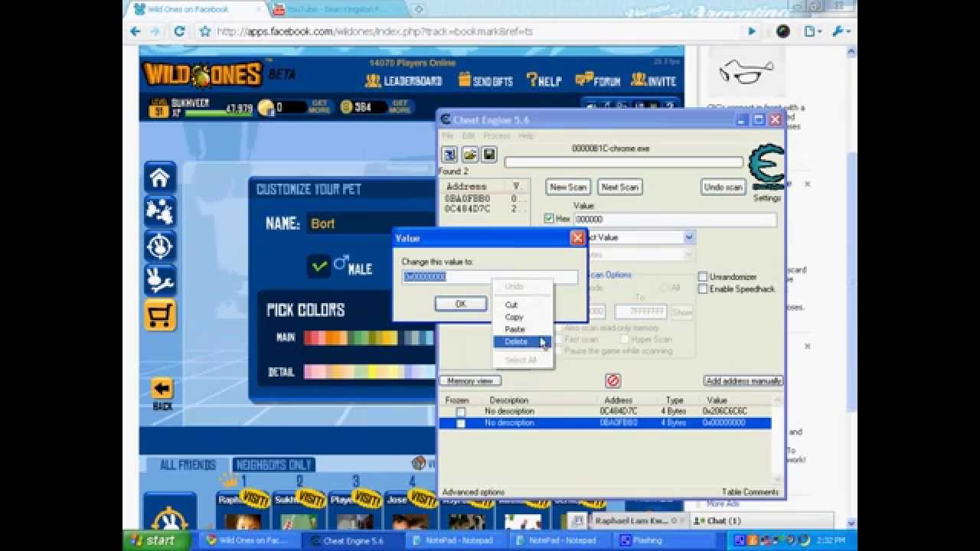Open the Leaderboard in Wild Ones

pyautogui.click(x=403, y=80)
